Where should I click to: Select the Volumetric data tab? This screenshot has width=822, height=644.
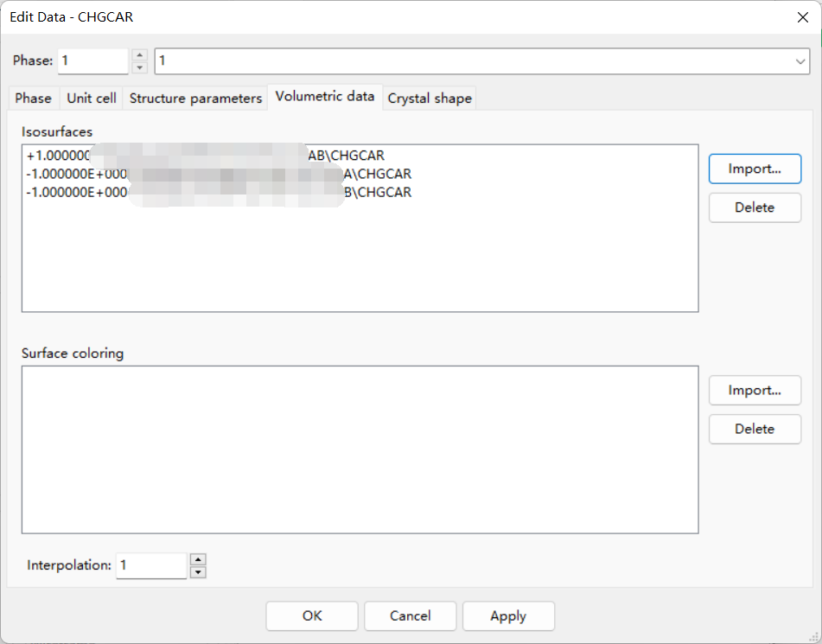click(325, 97)
